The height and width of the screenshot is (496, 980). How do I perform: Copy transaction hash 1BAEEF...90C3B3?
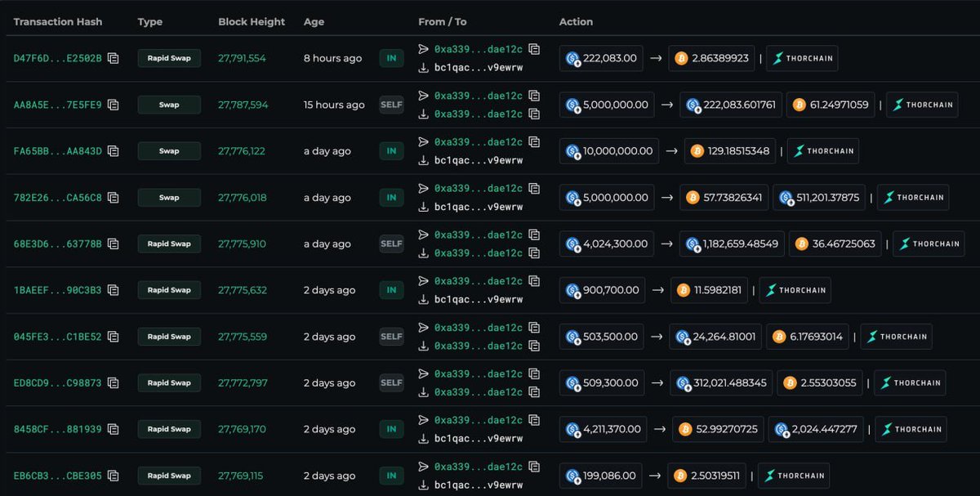(x=114, y=290)
